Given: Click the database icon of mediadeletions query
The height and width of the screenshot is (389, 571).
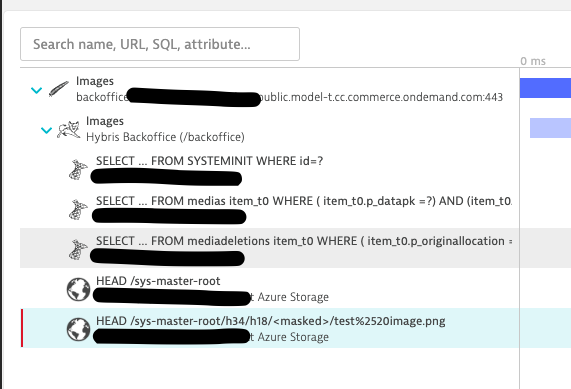Looking at the screenshot, I should coord(78,250).
